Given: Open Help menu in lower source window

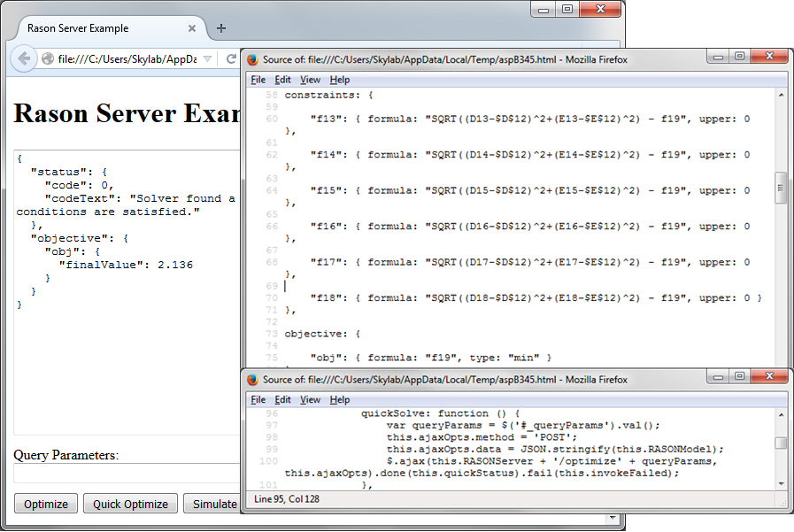Looking at the screenshot, I should pyautogui.click(x=339, y=399).
